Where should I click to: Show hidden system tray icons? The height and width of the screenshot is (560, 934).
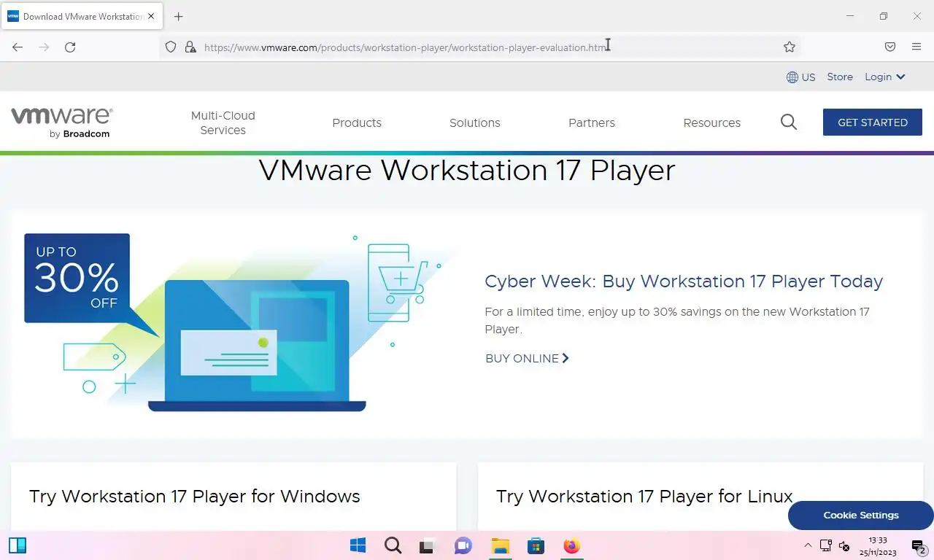[808, 545]
